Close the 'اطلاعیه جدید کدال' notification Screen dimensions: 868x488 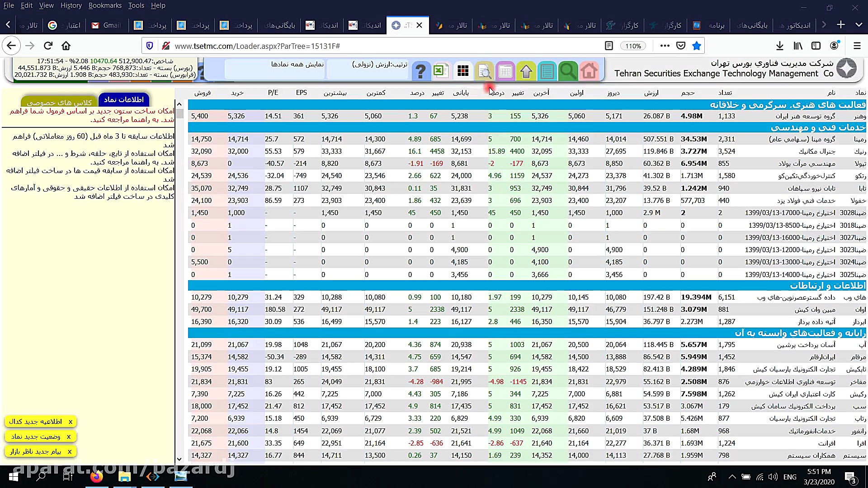[71, 422]
